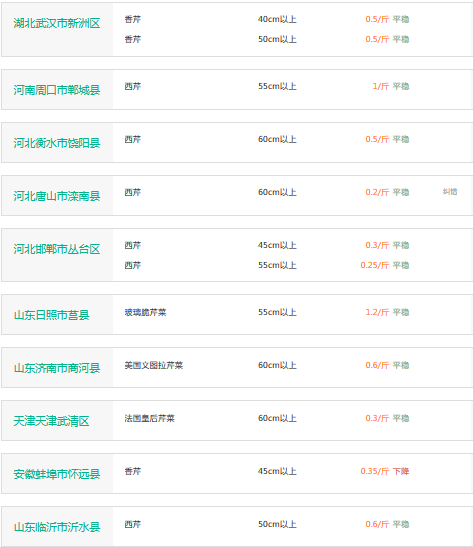Select the 法国皇后芹菜 variety name
The width and height of the screenshot is (473, 547).
(x=150, y=418)
